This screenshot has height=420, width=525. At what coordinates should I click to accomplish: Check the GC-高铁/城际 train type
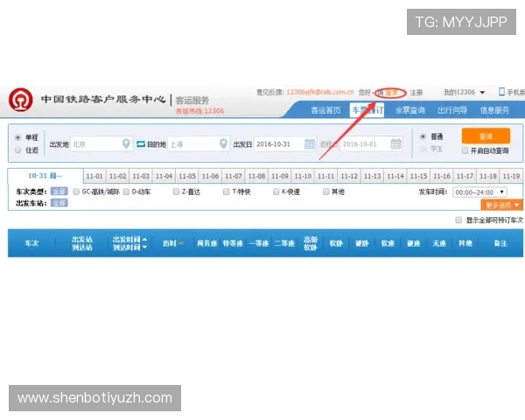(76, 192)
